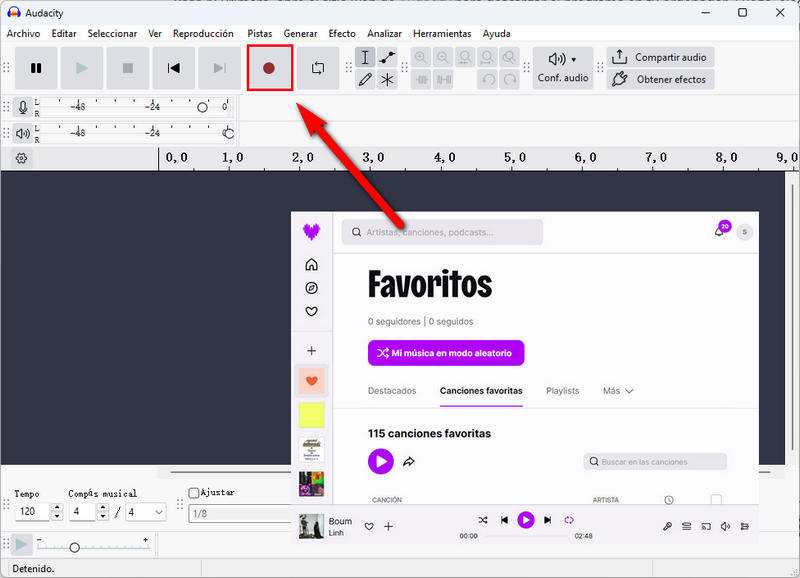
Task: Expand the Más tab dropdown
Action: (x=618, y=391)
